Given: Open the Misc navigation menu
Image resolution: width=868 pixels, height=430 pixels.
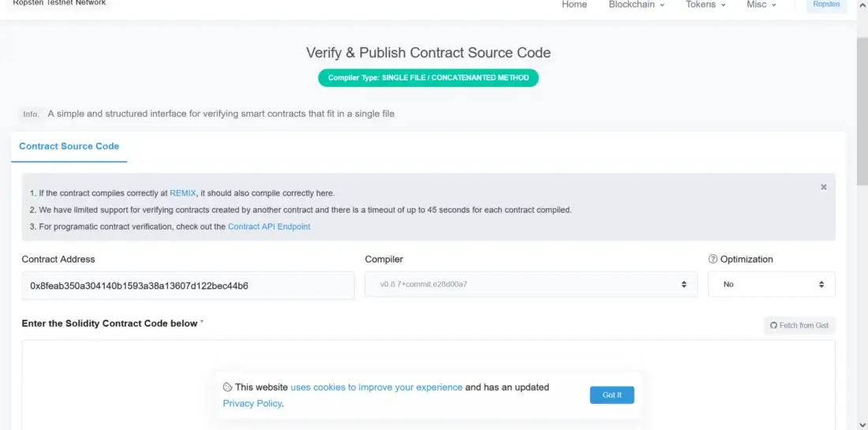Looking at the screenshot, I should coord(761,5).
